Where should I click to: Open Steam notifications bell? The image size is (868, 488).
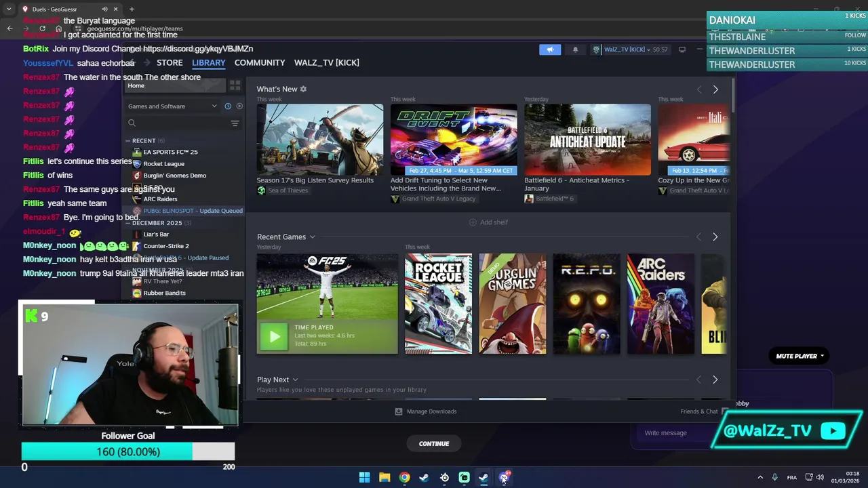[x=576, y=49]
